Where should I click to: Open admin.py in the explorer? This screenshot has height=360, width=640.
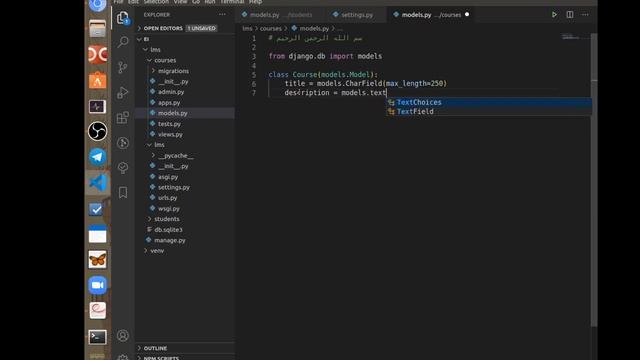point(171,92)
